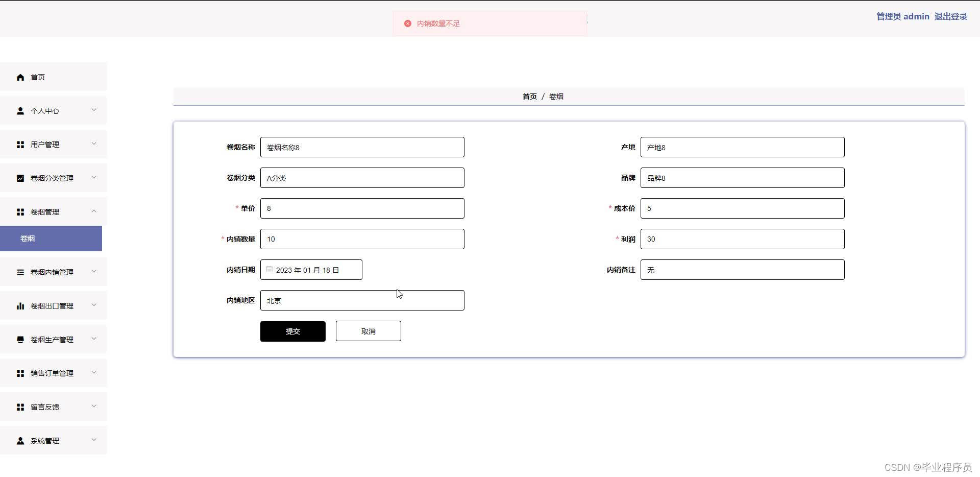Click the icon for 卷烟生产管理
Screen dimensions: 980x477
(20, 340)
